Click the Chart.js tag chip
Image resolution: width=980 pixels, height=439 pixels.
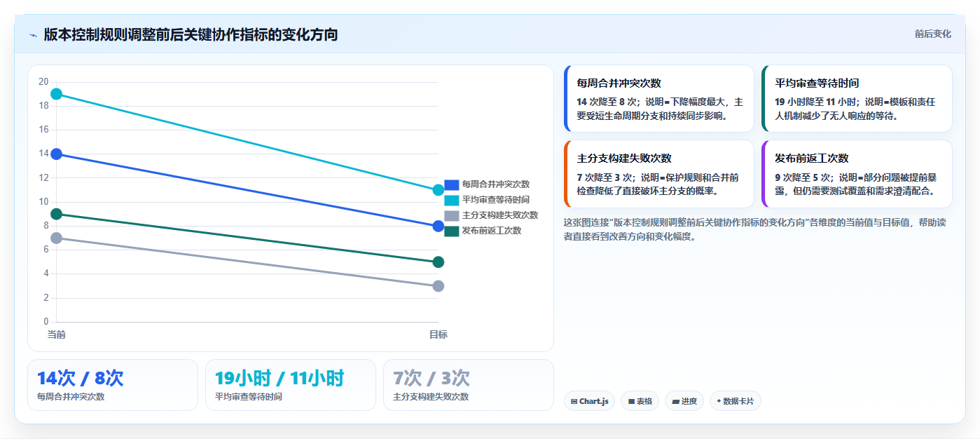tap(589, 401)
